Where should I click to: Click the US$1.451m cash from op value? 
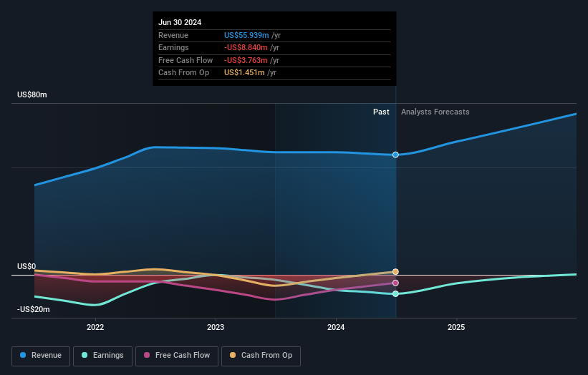click(244, 73)
